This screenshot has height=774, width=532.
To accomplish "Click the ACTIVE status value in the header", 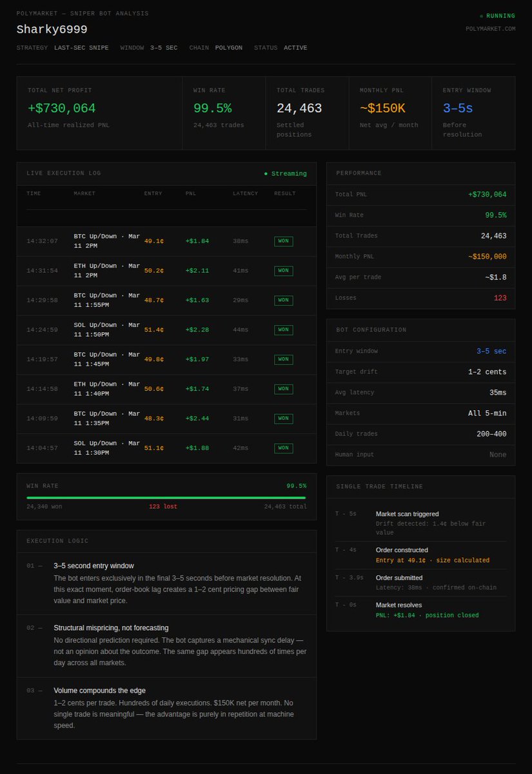I will click(x=296, y=48).
